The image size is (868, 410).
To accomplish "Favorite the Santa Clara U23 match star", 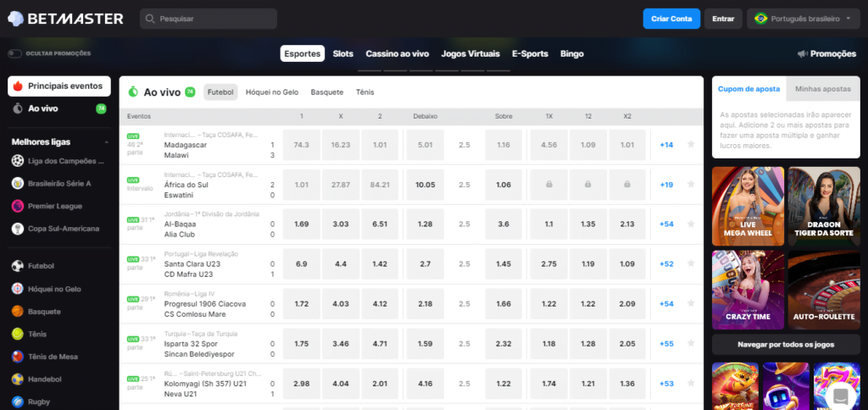I will pos(691,264).
